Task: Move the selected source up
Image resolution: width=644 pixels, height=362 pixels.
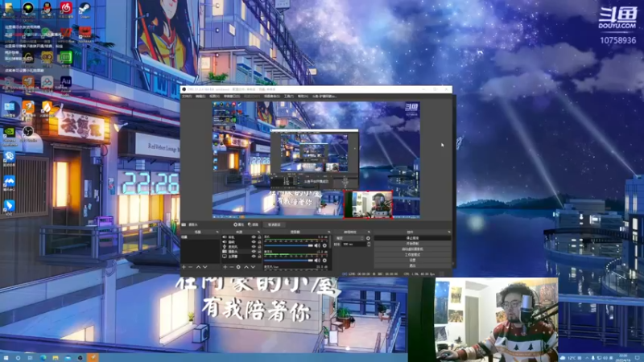Action: (246, 267)
